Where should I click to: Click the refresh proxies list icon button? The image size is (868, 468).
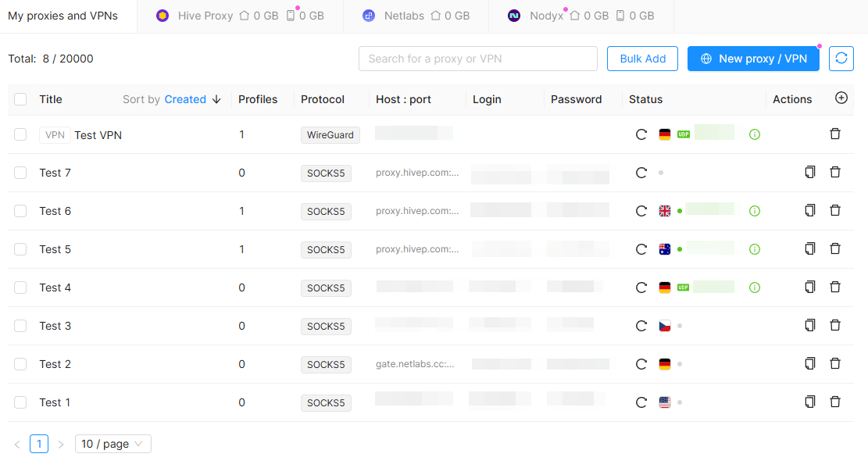[841, 59]
